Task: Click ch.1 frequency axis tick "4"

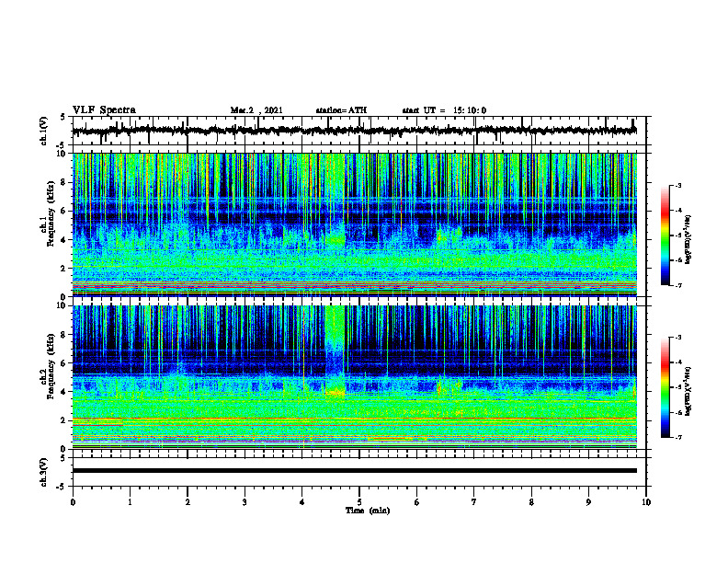Action: tap(63, 240)
